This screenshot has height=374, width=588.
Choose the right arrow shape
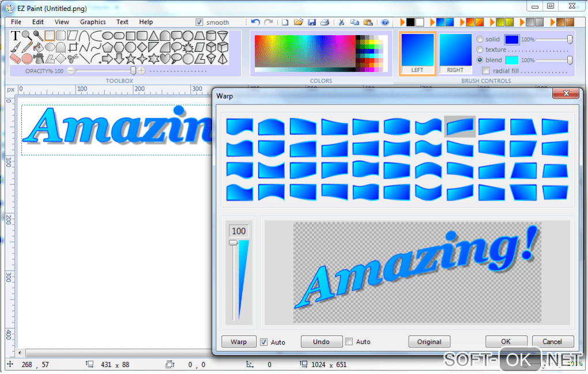click(107, 59)
